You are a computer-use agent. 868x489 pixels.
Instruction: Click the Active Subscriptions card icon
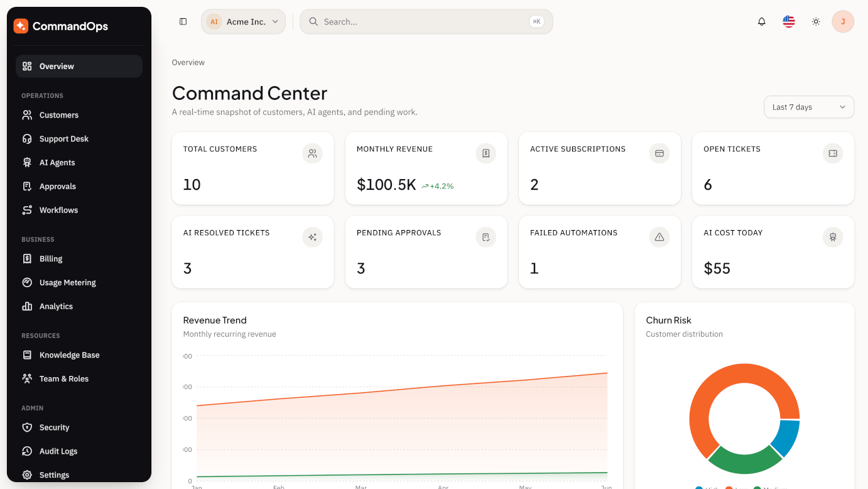click(659, 153)
